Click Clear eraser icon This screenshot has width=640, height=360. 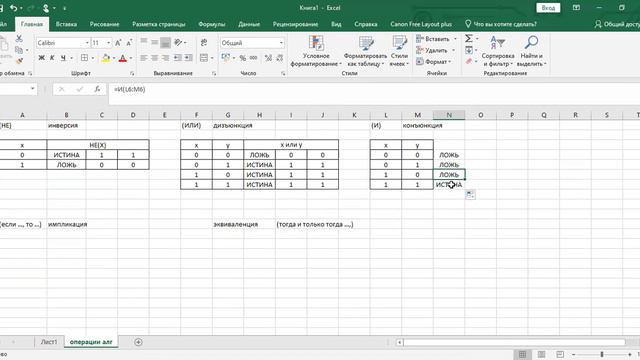pos(469,61)
